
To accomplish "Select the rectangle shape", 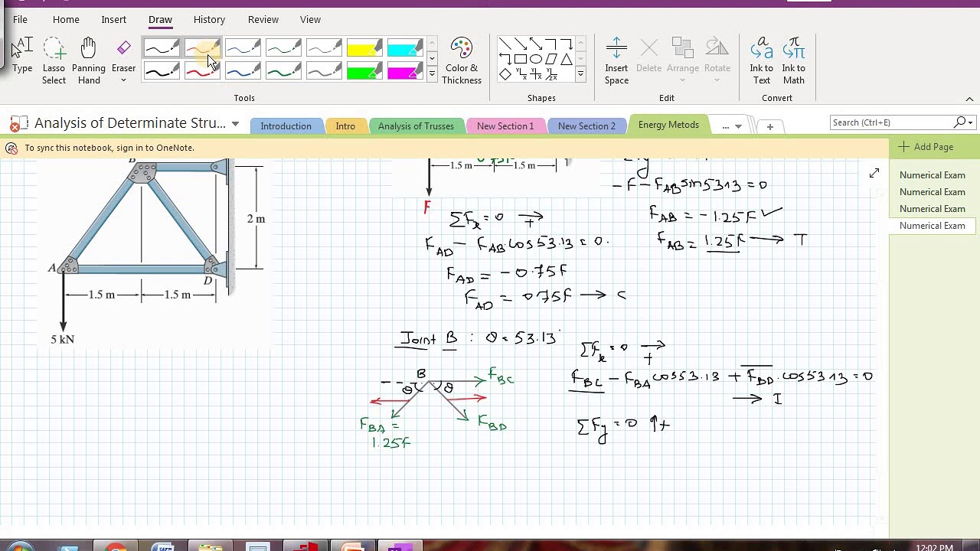I will pos(521,59).
